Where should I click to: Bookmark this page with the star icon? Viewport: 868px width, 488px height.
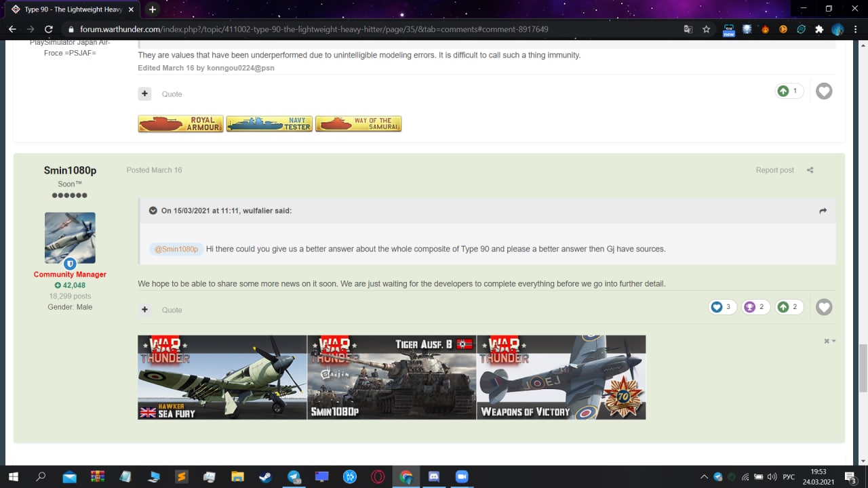(x=707, y=29)
